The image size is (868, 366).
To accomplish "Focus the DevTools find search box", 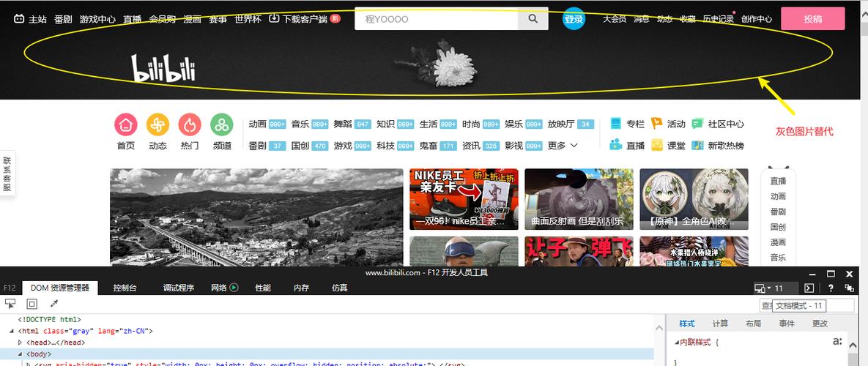I will coord(806,306).
